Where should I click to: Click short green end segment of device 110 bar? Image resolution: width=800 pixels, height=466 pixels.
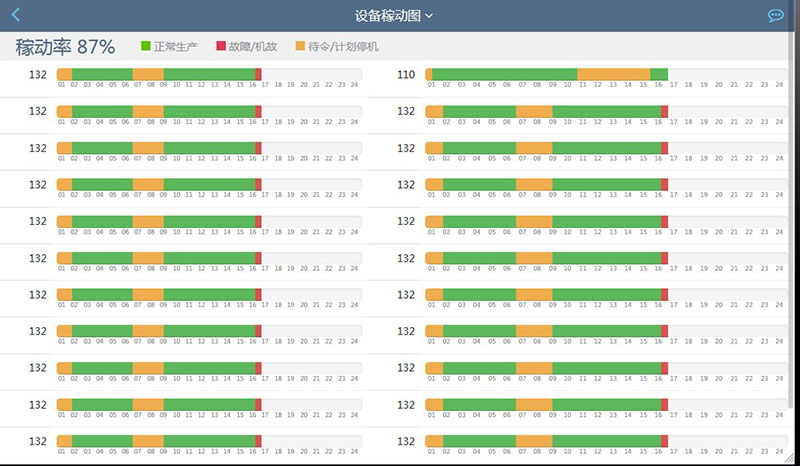coord(659,75)
